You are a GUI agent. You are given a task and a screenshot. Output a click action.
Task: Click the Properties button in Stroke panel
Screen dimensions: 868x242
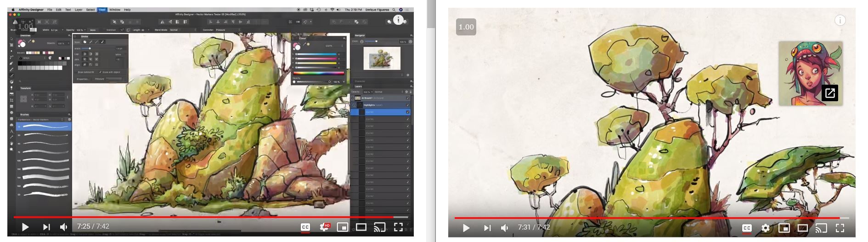coord(83,79)
